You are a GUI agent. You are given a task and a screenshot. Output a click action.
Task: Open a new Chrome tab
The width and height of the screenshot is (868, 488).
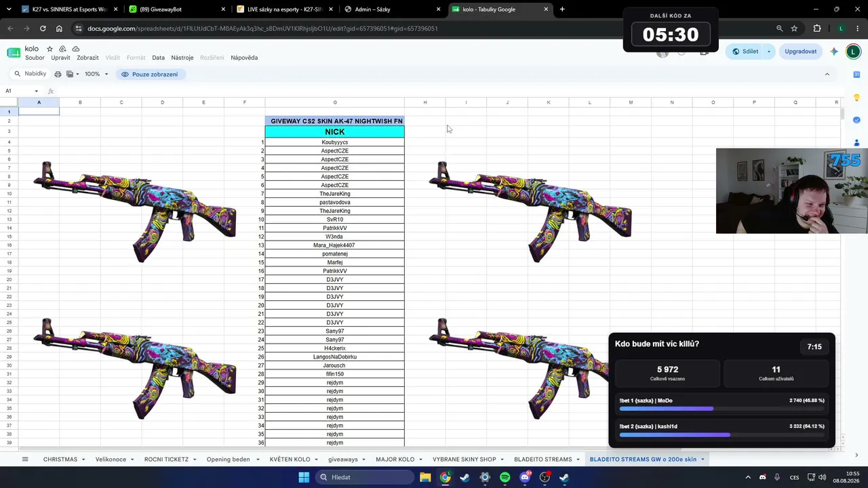(x=562, y=9)
